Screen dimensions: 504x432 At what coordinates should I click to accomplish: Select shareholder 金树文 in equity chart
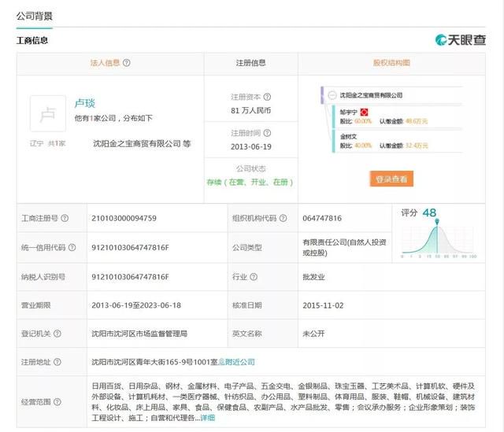click(348, 136)
